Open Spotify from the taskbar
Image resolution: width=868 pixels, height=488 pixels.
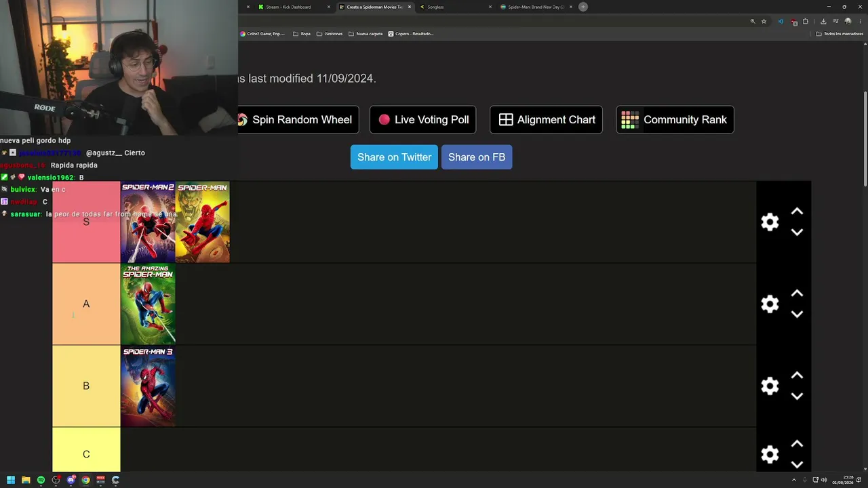[x=41, y=480]
